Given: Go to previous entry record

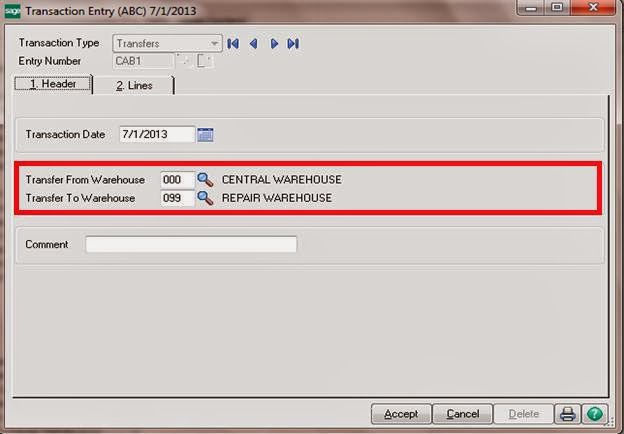Looking at the screenshot, I should [254, 43].
